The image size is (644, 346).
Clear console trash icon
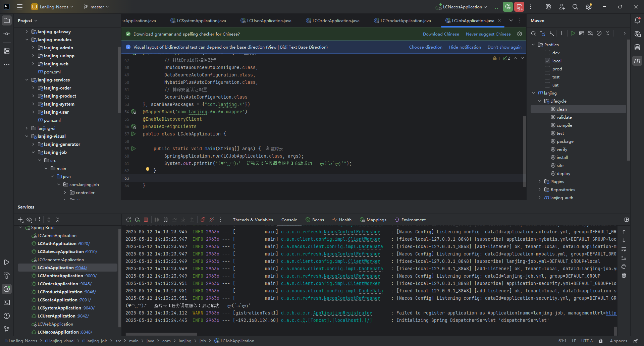624,275
